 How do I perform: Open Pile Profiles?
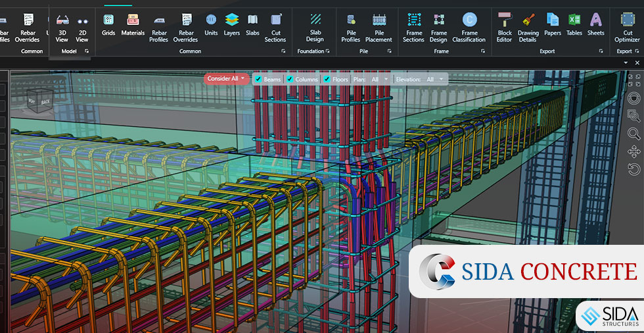tap(351, 28)
